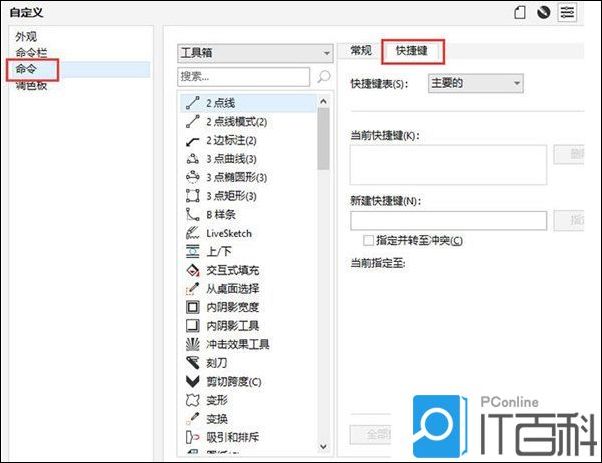Select the '吸引和排斥' list row text
The image size is (602, 463).
[233, 437]
